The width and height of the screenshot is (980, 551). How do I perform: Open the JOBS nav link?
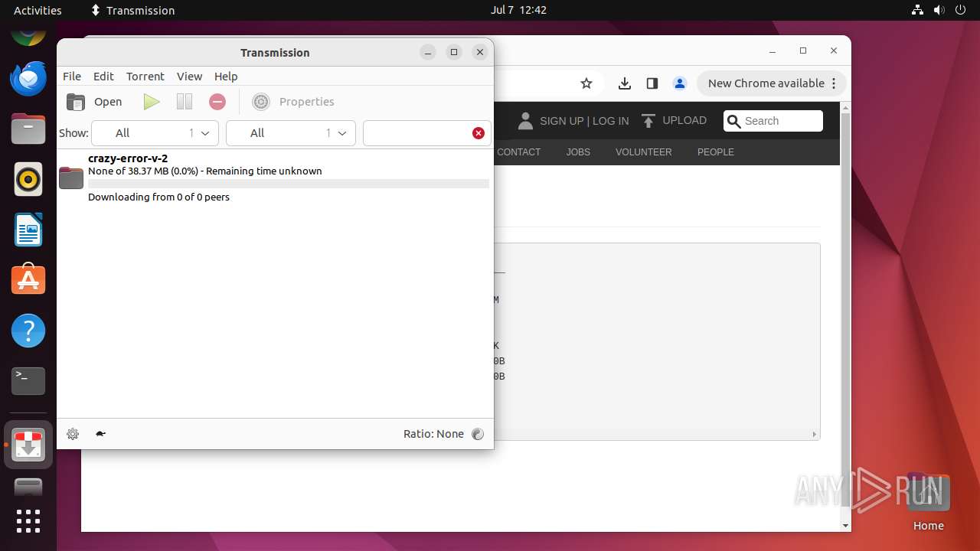578,152
